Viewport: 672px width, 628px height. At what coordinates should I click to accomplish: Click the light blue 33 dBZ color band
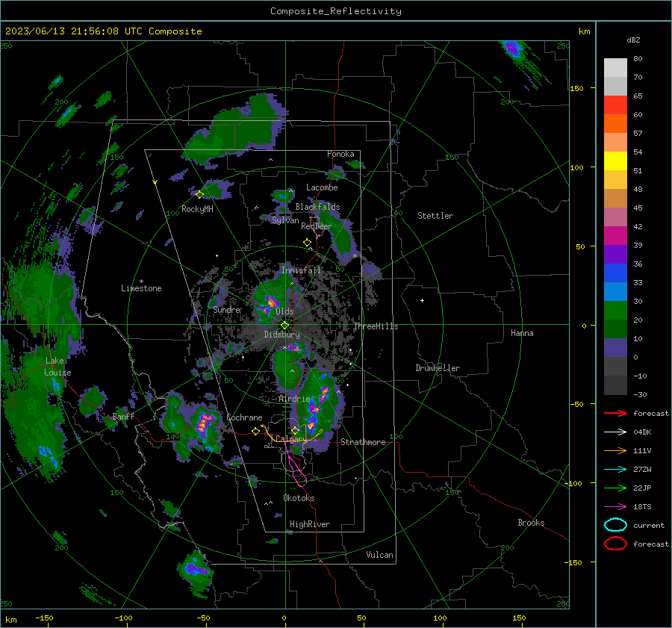615,291
